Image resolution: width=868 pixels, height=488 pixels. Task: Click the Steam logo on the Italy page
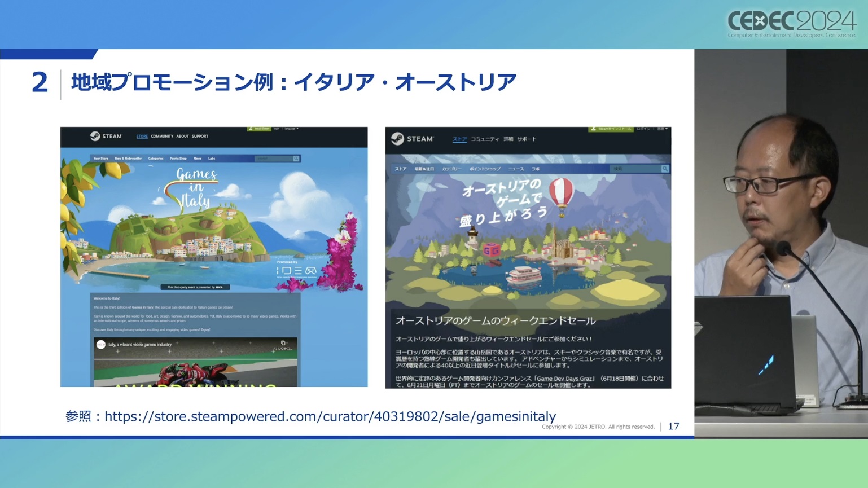(x=106, y=136)
